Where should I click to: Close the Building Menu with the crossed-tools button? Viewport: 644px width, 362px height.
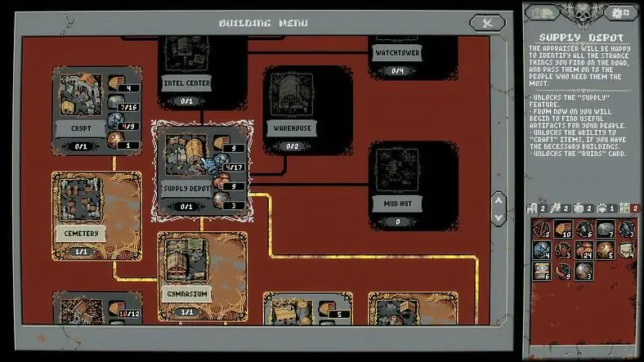click(488, 23)
